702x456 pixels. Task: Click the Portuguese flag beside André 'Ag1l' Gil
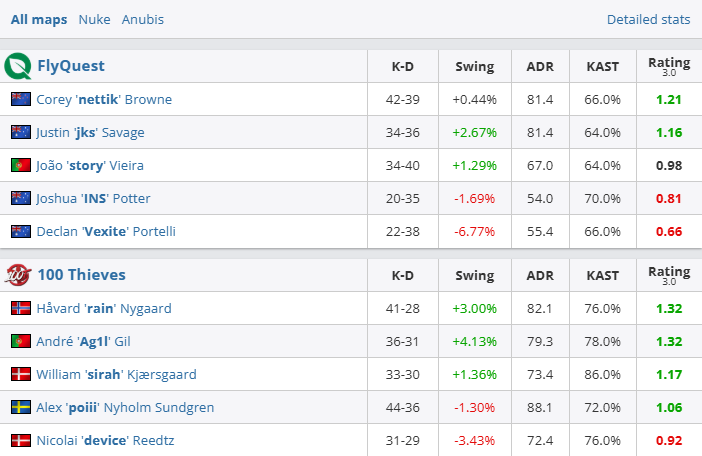click(20, 341)
